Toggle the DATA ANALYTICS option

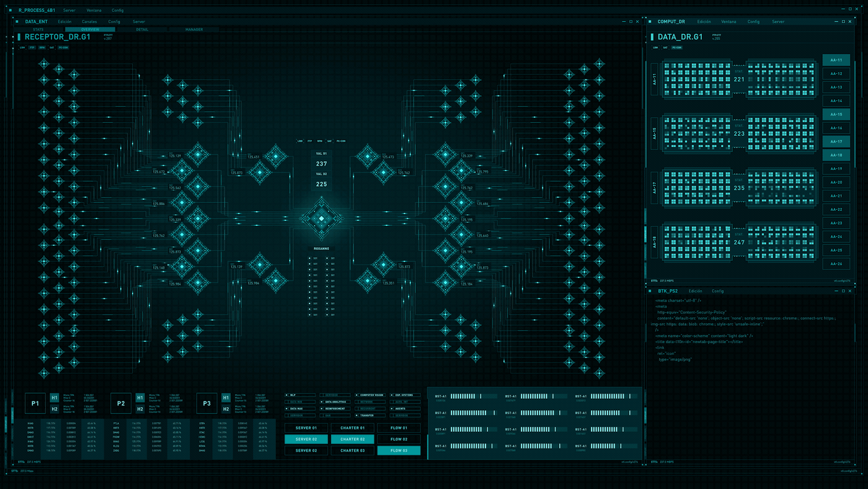(335, 402)
